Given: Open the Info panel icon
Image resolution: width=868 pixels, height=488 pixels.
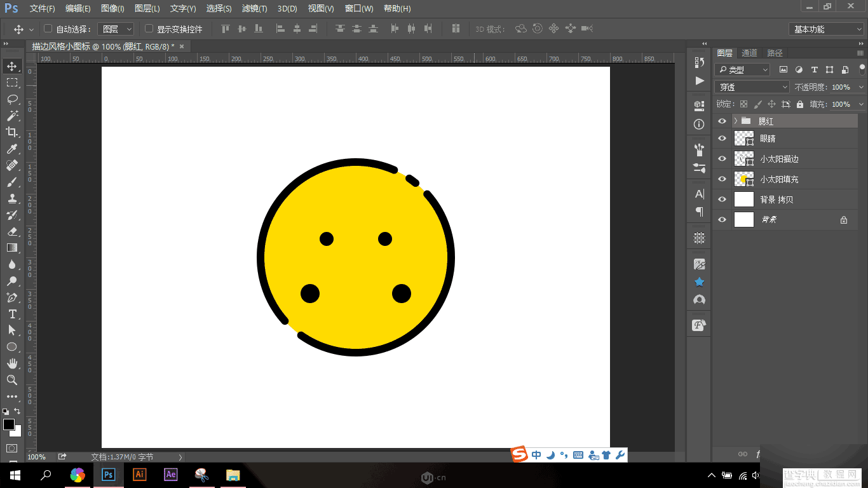Looking at the screenshot, I should pos(700,125).
